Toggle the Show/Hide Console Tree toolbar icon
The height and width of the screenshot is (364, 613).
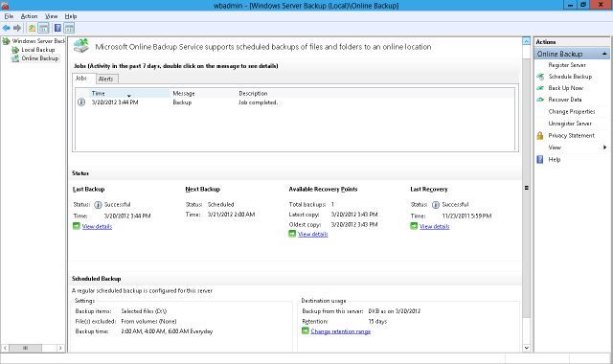pyautogui.click(x=43, y=28)
